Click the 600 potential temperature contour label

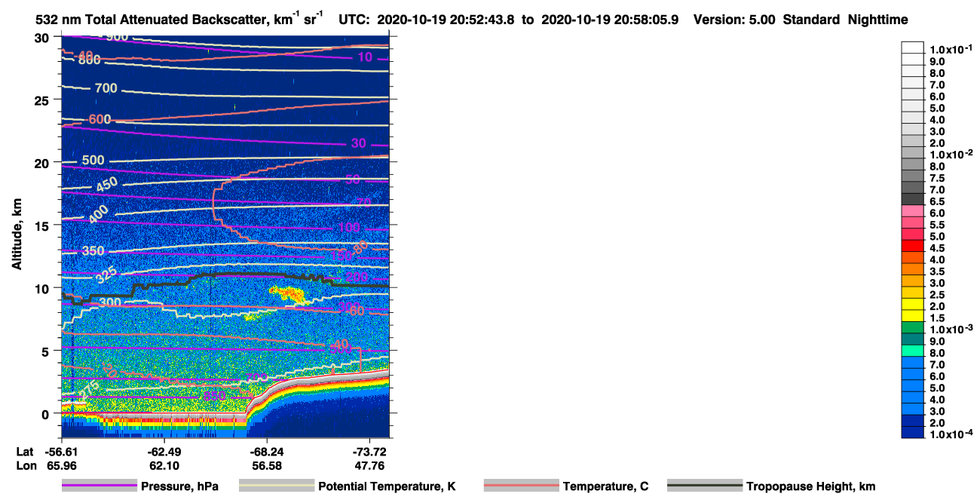coord(99,119)
